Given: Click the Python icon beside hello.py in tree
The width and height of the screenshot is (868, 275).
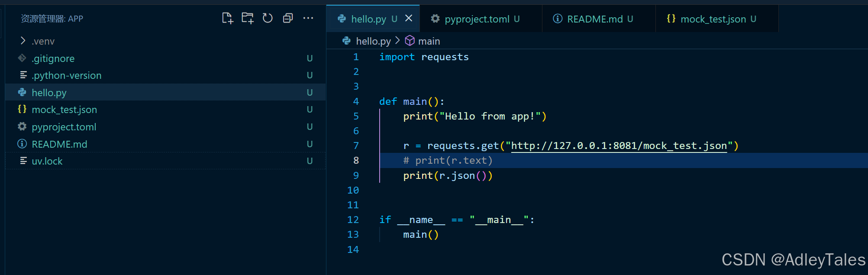Looking at the screenshot, I should (22, 92).
